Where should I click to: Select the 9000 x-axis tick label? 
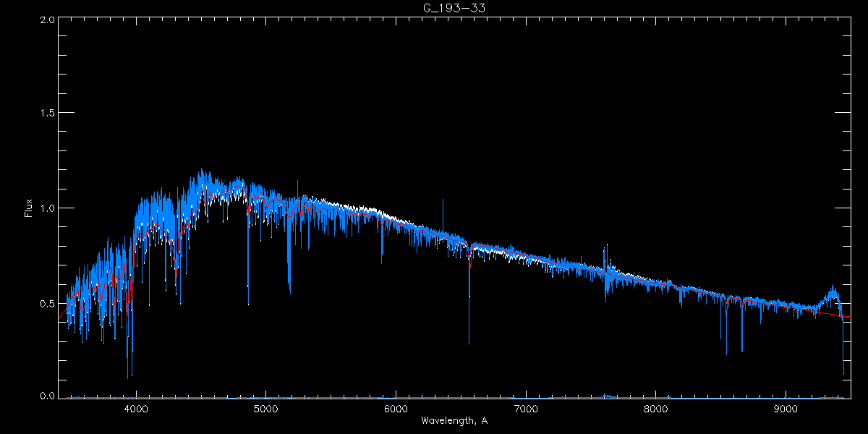pos(786,409)
